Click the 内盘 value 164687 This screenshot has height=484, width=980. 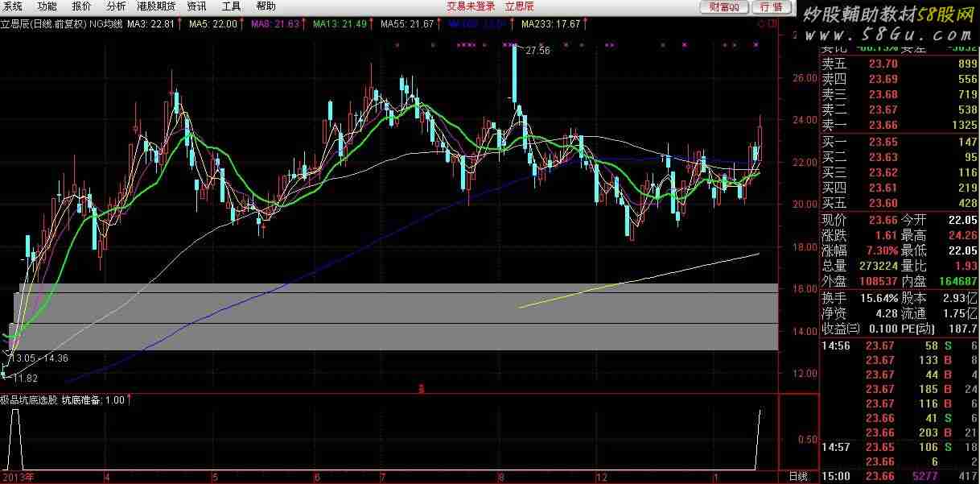pyautogui.click(x=957, y=281)
